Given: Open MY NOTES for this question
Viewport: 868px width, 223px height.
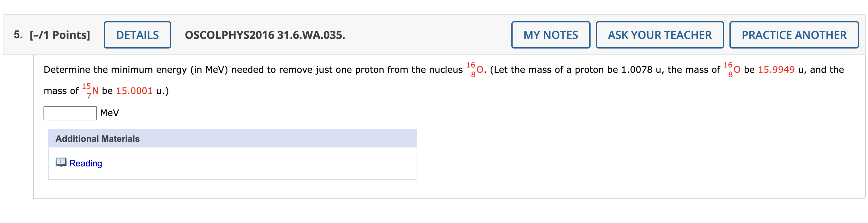Looking at the screenshot, I should [550, 35].
